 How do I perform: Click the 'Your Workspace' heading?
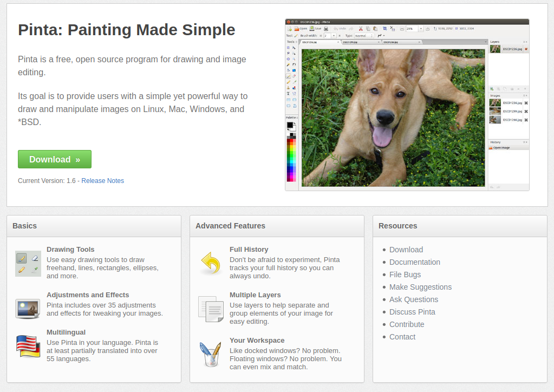[257, 341]
